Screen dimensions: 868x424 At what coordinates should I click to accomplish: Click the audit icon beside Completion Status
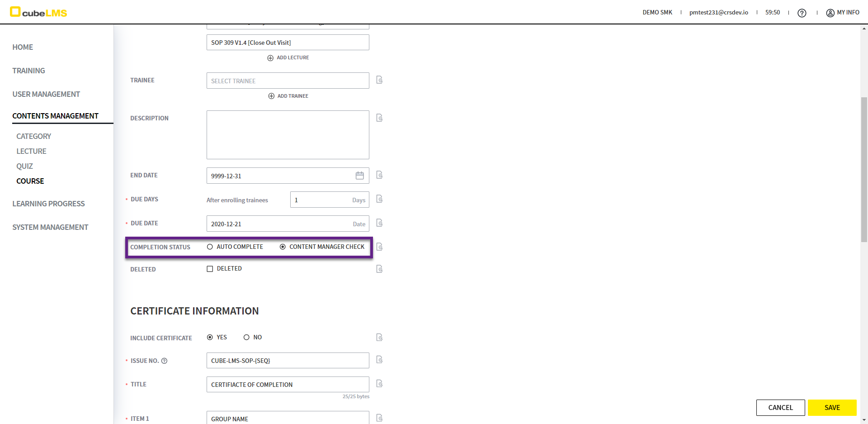pyautogui.click(x=379, y=247)
